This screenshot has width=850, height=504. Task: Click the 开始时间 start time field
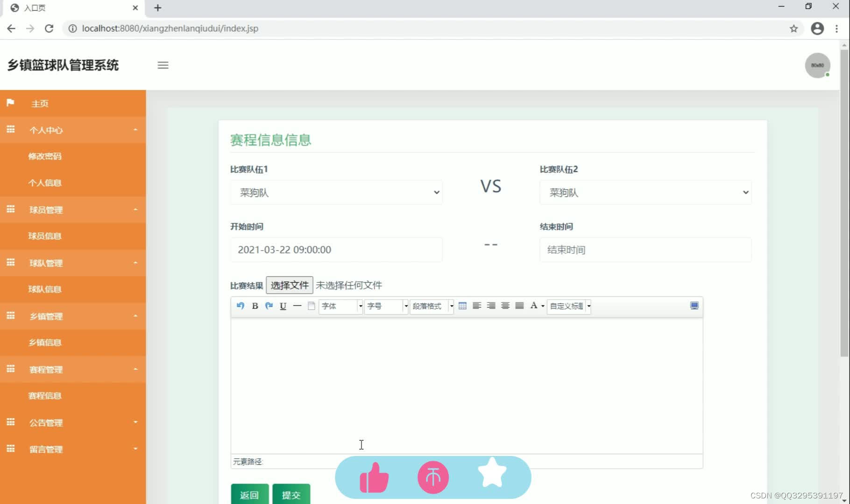coord(336,250)
